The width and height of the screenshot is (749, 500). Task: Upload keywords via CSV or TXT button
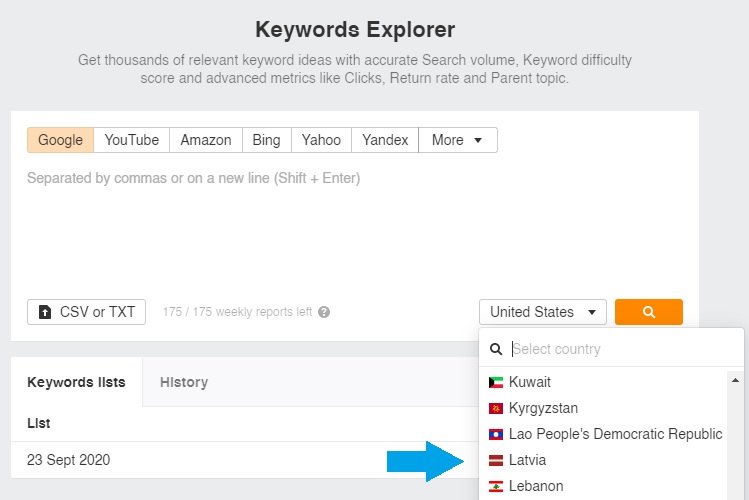click(x=86, y=312)
